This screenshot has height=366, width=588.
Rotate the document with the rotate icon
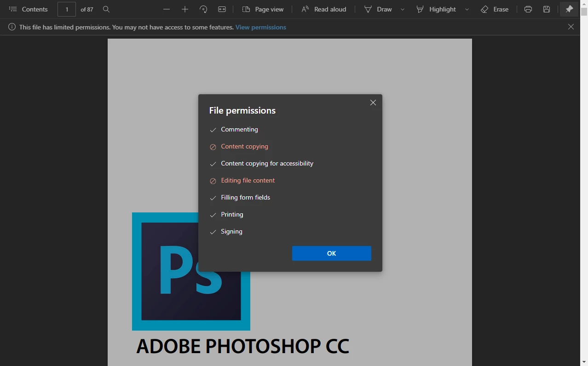(x=203, y=9)
